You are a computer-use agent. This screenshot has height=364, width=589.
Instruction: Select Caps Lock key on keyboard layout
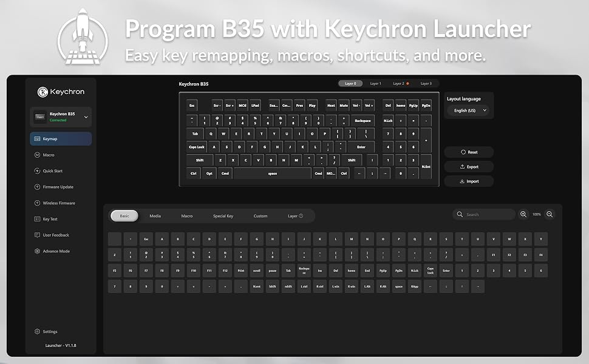(x=197, y=147)
